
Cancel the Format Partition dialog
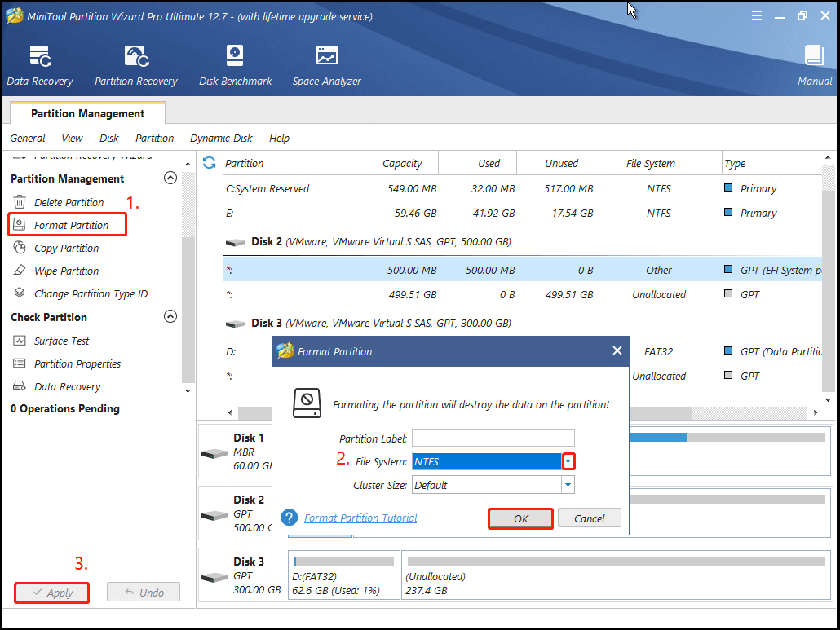point(590,518)
